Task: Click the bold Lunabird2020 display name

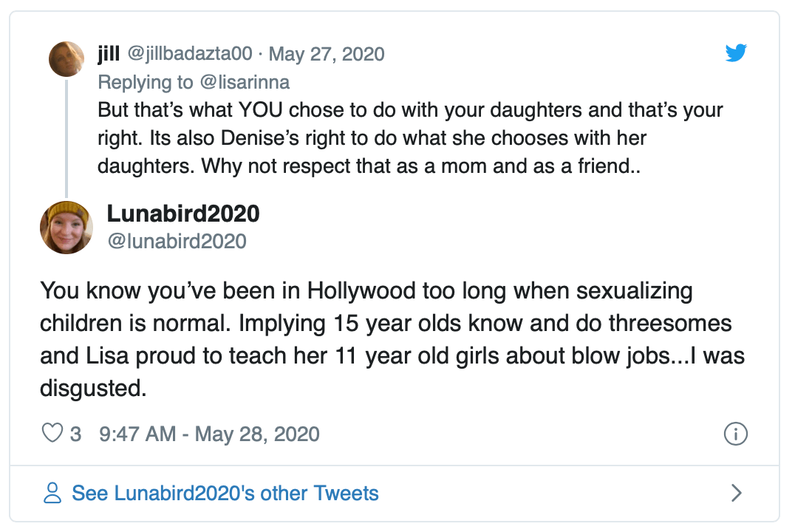Action: coord(183,214)
